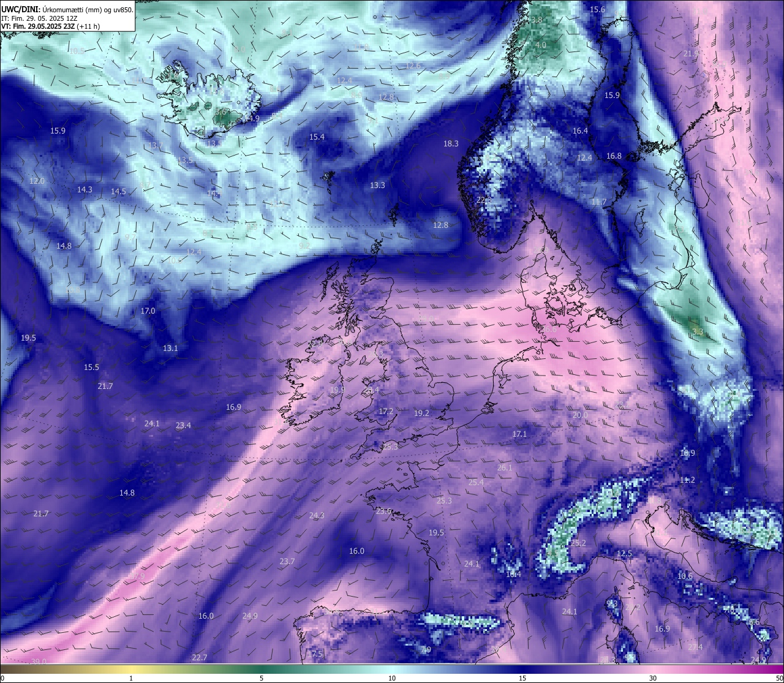
Task: Click the 17.2 value over Wales
Action: tap(386, 412)
